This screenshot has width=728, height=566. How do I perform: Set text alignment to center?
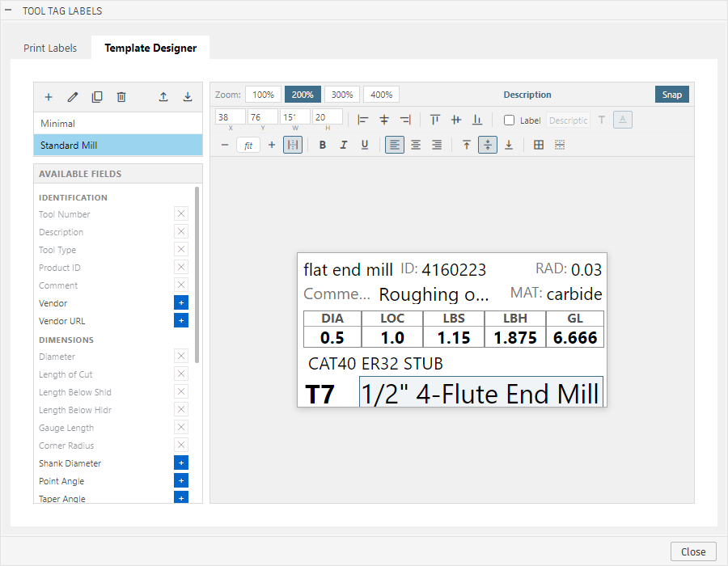click(416, 145)
